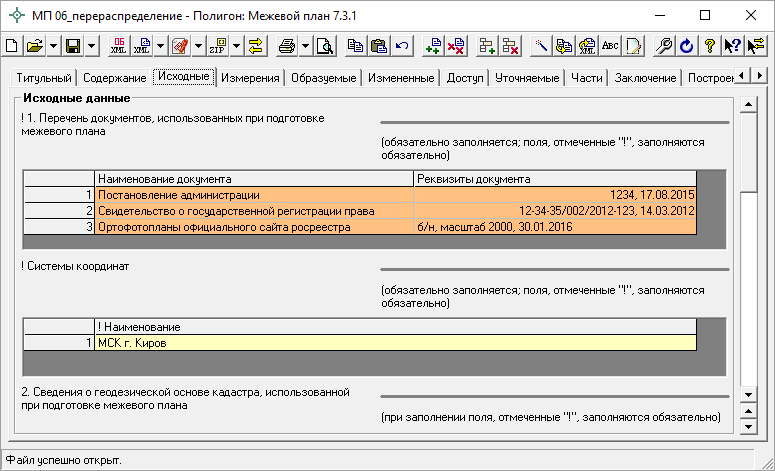Delete section with red X document icon

point(456,46)
